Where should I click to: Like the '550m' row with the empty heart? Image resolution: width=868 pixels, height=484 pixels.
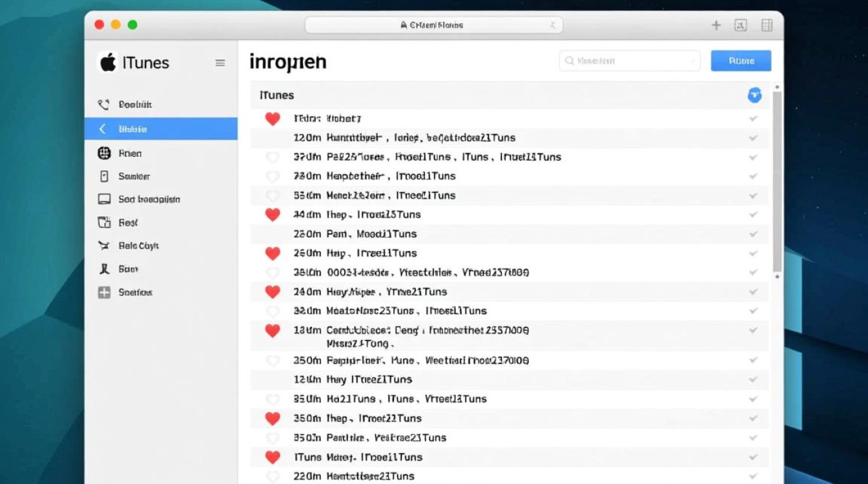[273, 196]
